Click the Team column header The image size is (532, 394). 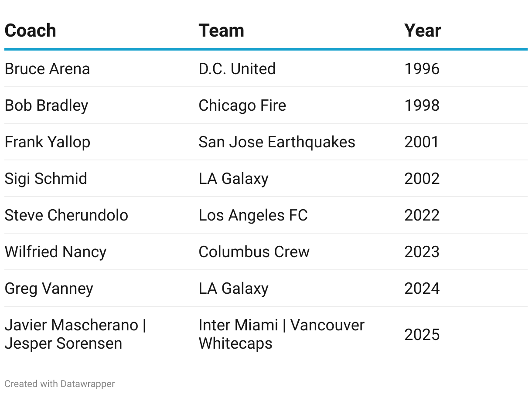[x=221, y=31]
